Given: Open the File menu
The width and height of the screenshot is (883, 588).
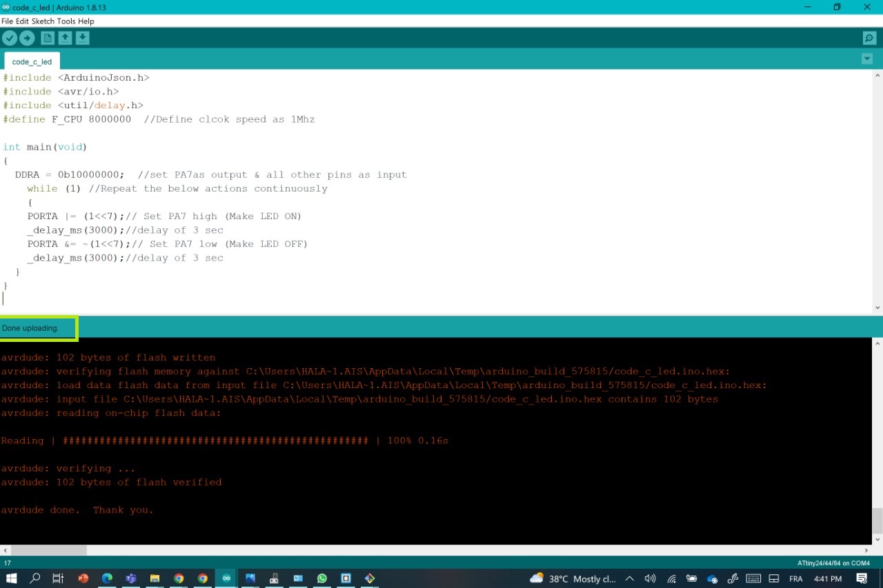Looking at the screenshot, I should [7, 21].
